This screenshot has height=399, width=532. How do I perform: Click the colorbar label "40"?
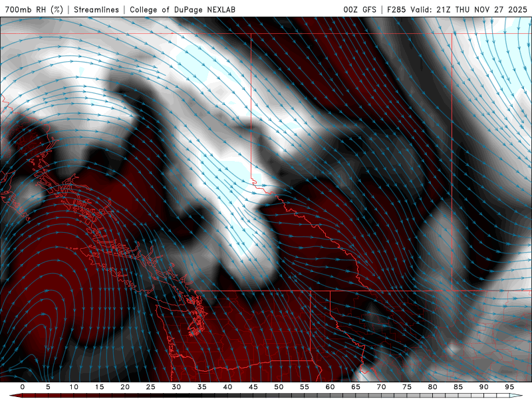pyautogui.click(x=227, y=387)
